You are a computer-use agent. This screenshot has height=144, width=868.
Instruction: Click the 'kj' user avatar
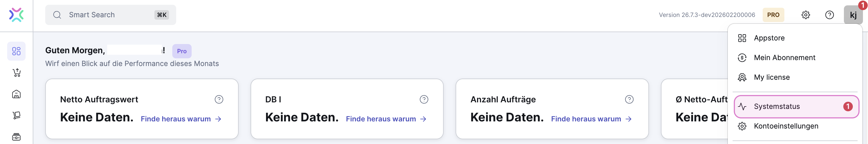pyautogui.click(x=853, y=15)
